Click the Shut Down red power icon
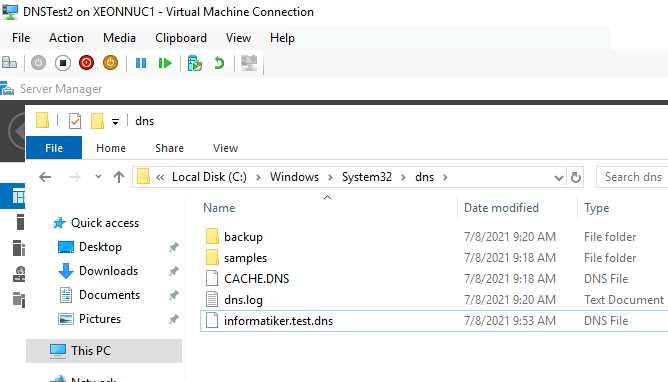The height and width of the screenshot is (382, 668). click(86, 63)
